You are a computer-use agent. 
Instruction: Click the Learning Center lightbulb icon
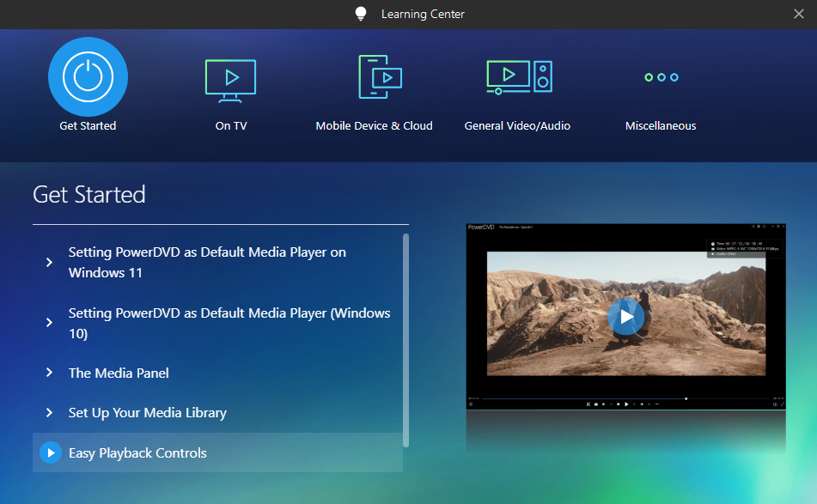[x=361, y=14]
